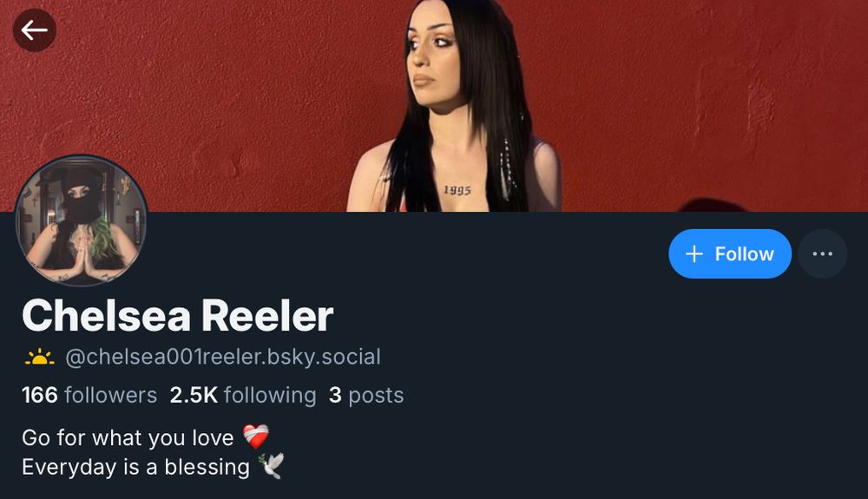Image resolution: width=868 pixels, height=499 pixels.
Task: Click the dove emoji in bio
Action: (x=271, y=466)
